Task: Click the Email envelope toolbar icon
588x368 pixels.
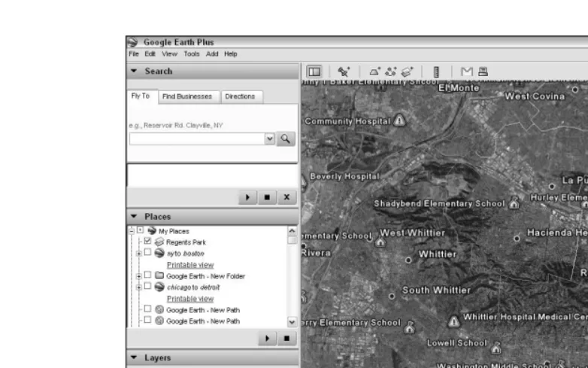Action: coord(466,71)
